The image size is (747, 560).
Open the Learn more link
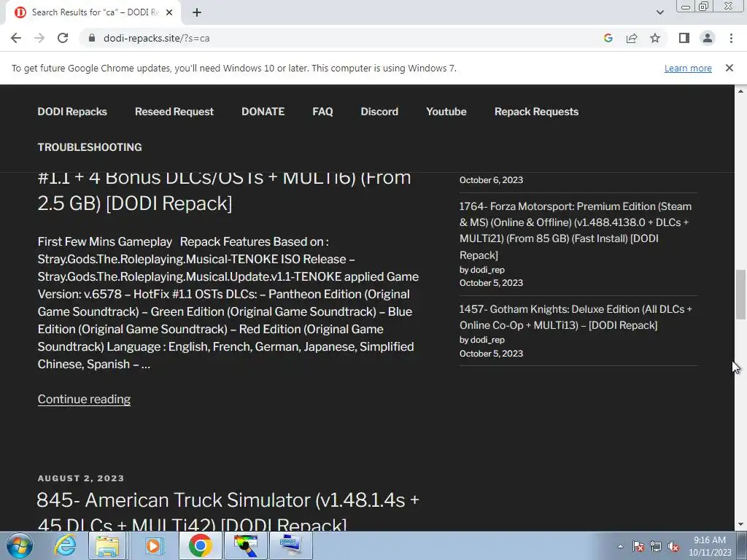pyautogui.click(x=688, y=68)
